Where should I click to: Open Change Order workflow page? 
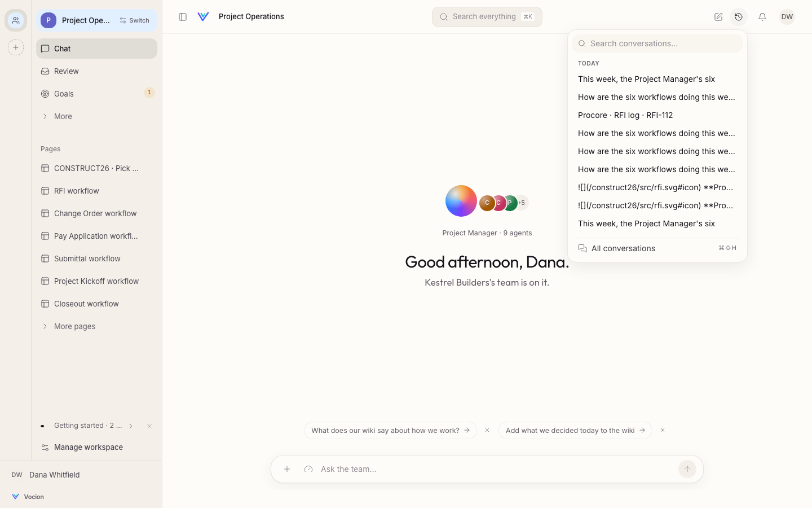(x=96, y=213)
